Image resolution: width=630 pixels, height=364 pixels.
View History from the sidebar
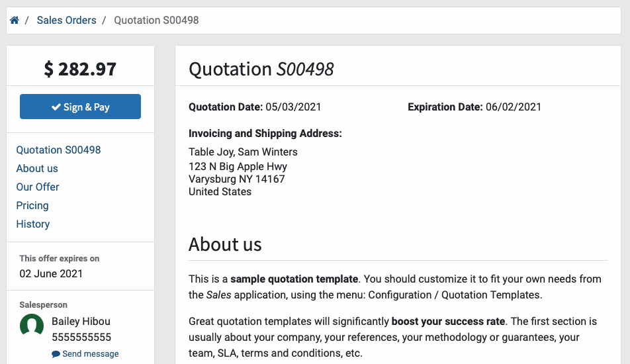(x=33, y=224)
